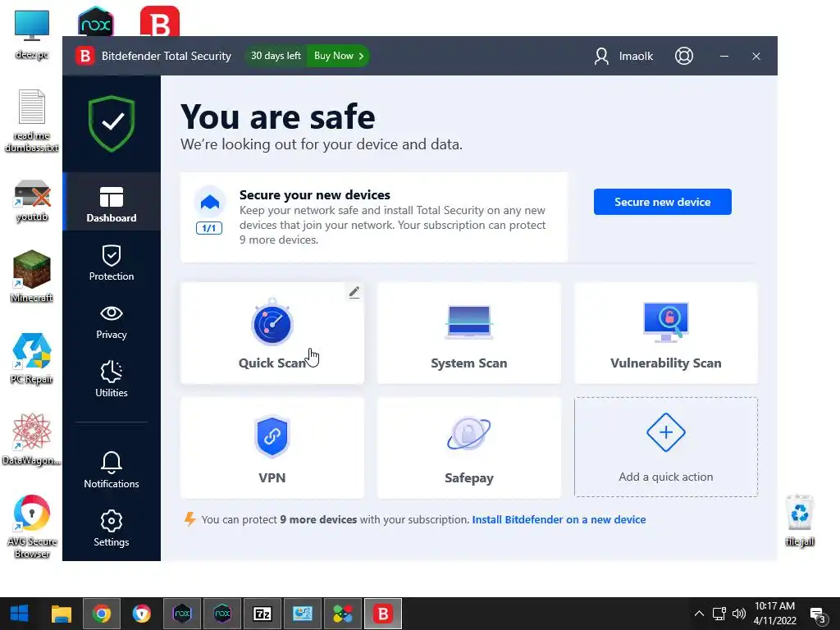840x630 pixels.
Task: Open Google Chrome from taskbar
Action: pos(101,614)
